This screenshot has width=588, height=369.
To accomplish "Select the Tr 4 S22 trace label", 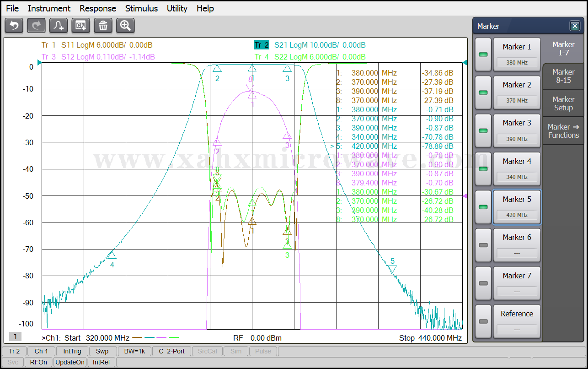I will (310, 57).
